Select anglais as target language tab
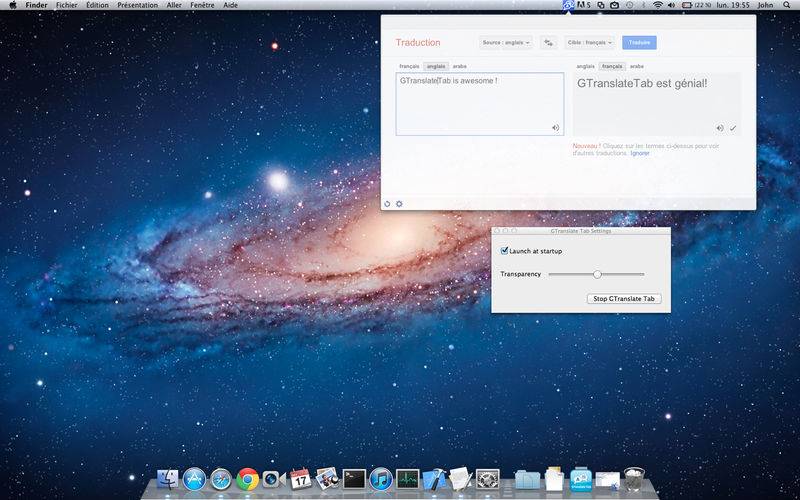The width and height of the screenshot is (800, 500). 586,66
